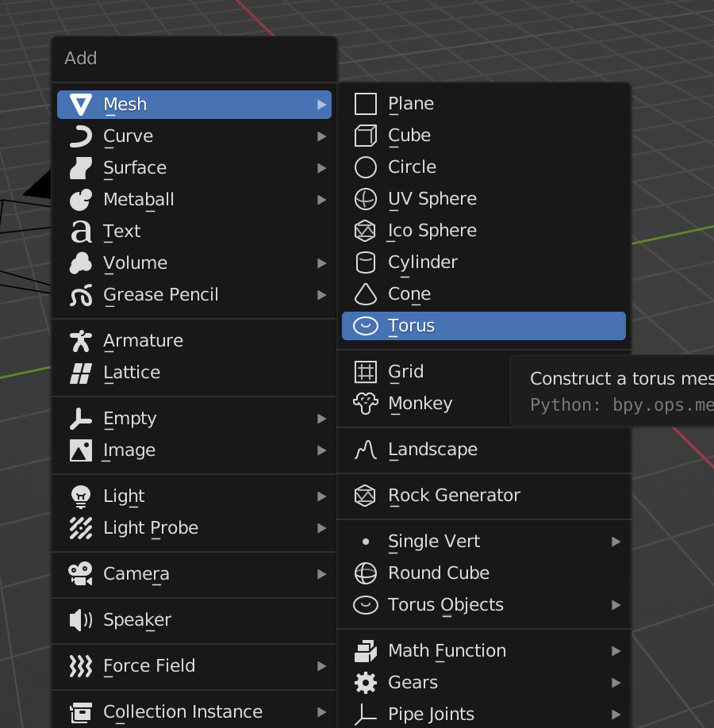Click the Cone icon
This screenshot has height=728, width=714.
366,294
